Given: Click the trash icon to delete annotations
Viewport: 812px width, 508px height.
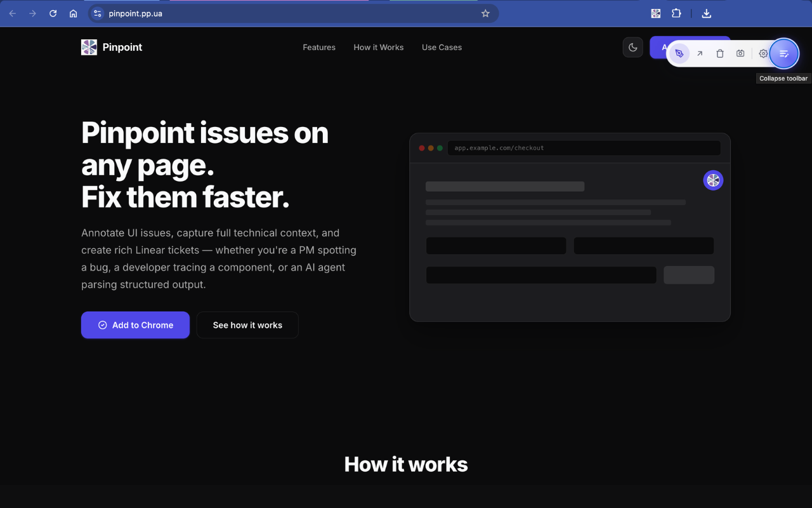Looking at the screenshot, I should click(720, 54).
